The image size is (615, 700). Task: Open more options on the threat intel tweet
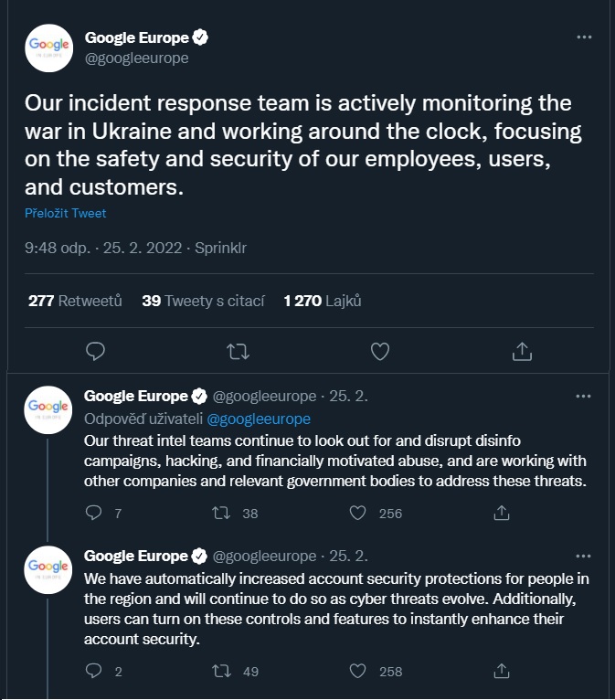click(x=583, y=396)
